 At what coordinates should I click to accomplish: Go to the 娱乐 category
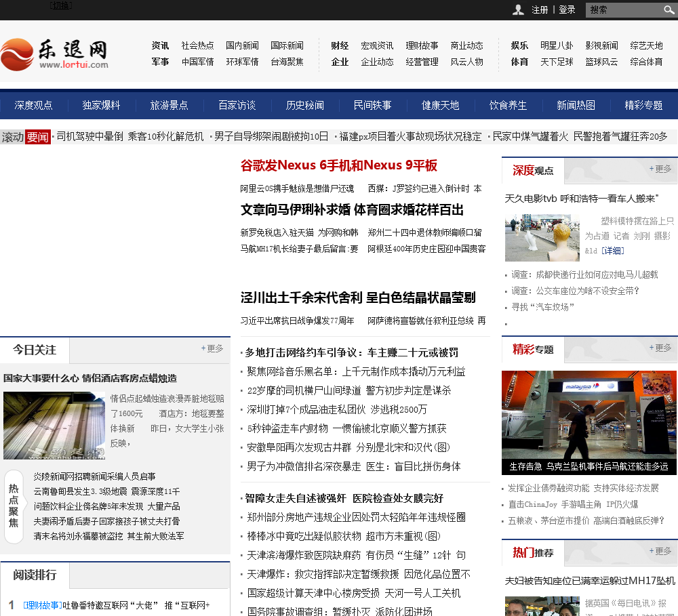pyautogui.click(x=519, y=46)
